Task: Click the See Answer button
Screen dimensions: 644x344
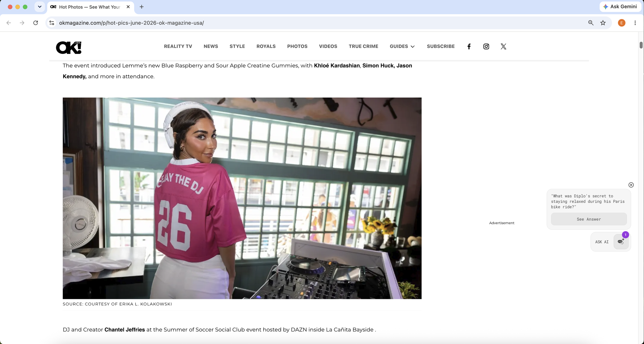Action: 589,219
